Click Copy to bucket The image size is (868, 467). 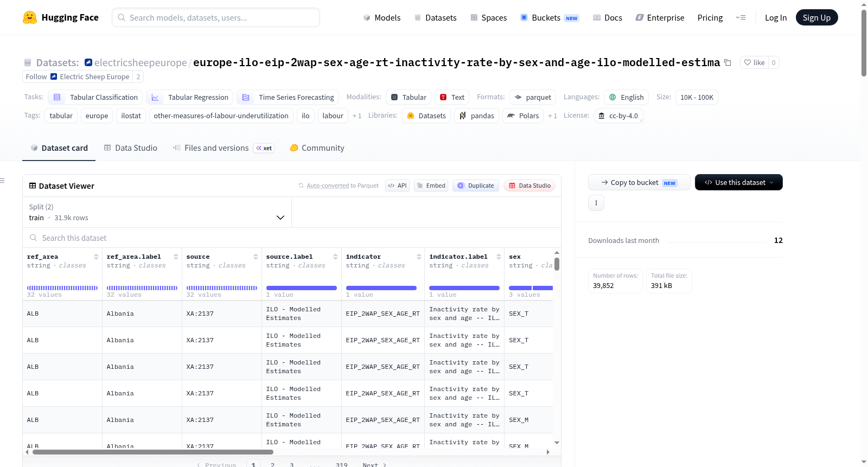[639, 182]
